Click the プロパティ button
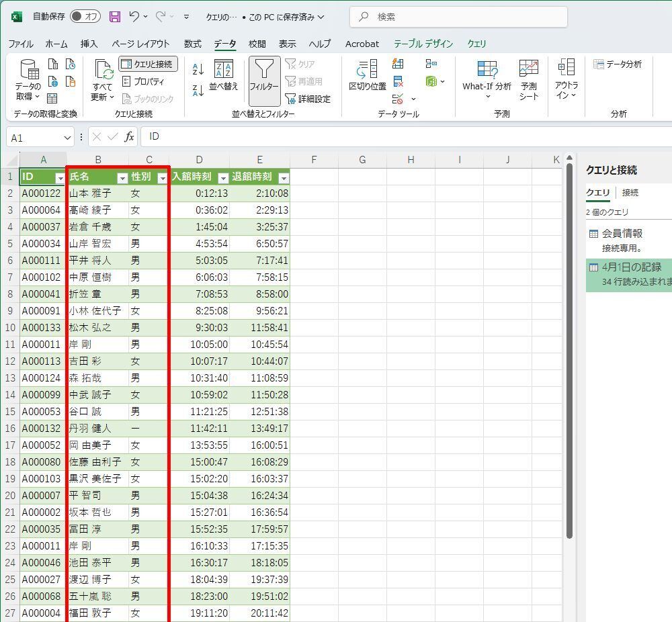Image resolution: width=672 pixels, height=622 pixels. (x=143, y=81)
